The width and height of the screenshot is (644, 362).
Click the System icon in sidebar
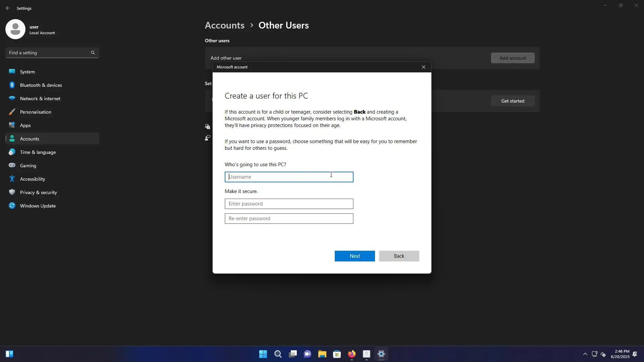(x=12, y=71)
